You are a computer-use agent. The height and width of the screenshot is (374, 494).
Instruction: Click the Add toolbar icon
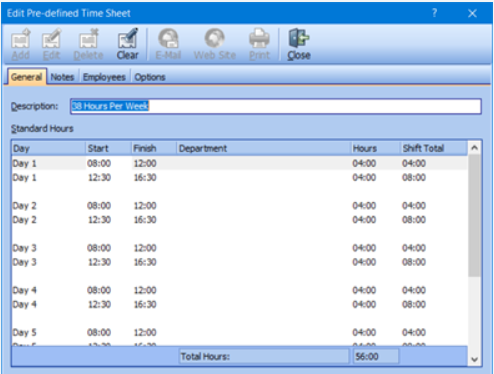(x=21, y=44)
